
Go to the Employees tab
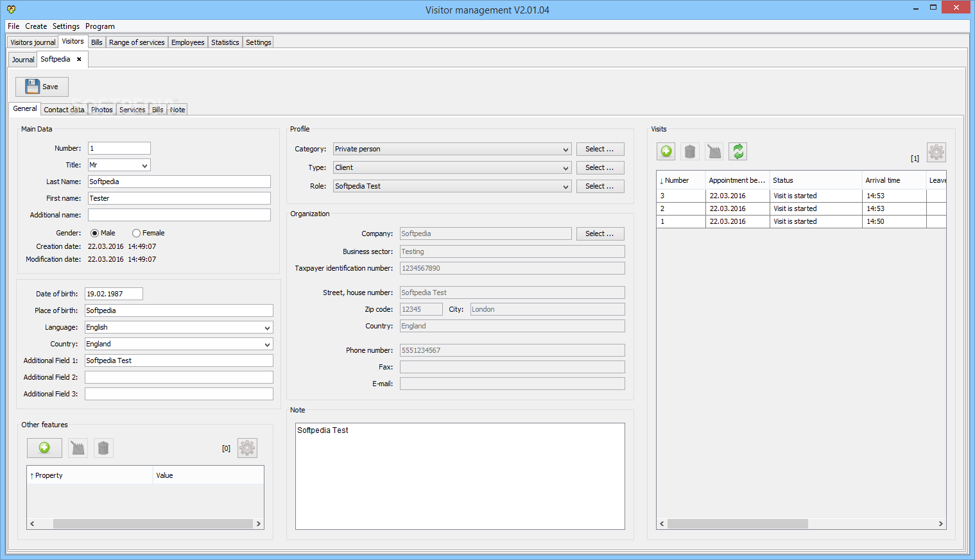(188, 42)
